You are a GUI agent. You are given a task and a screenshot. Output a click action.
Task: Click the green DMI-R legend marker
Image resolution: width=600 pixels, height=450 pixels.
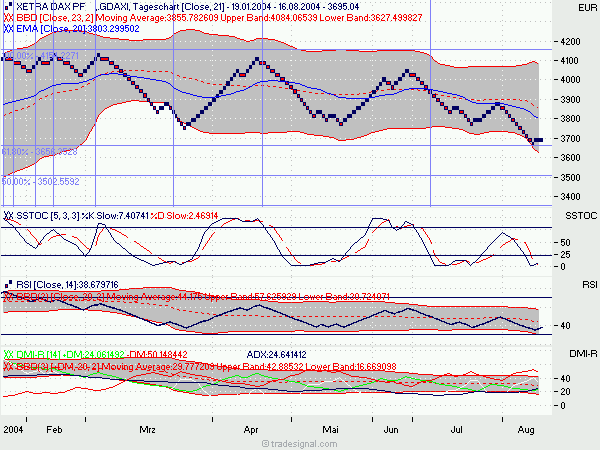[x=8, y=354]
